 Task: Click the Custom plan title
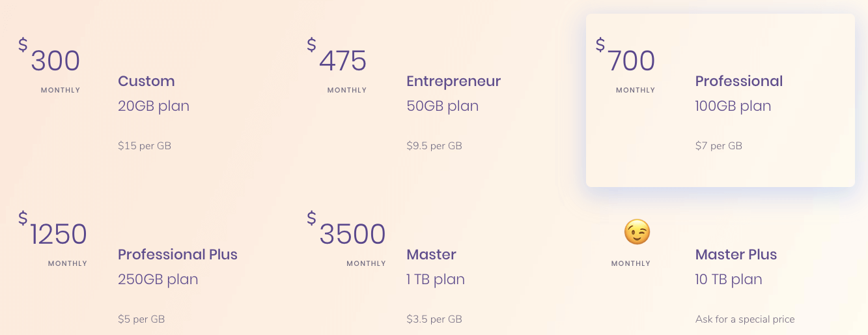pyautogui.click(x=147, y=81)
